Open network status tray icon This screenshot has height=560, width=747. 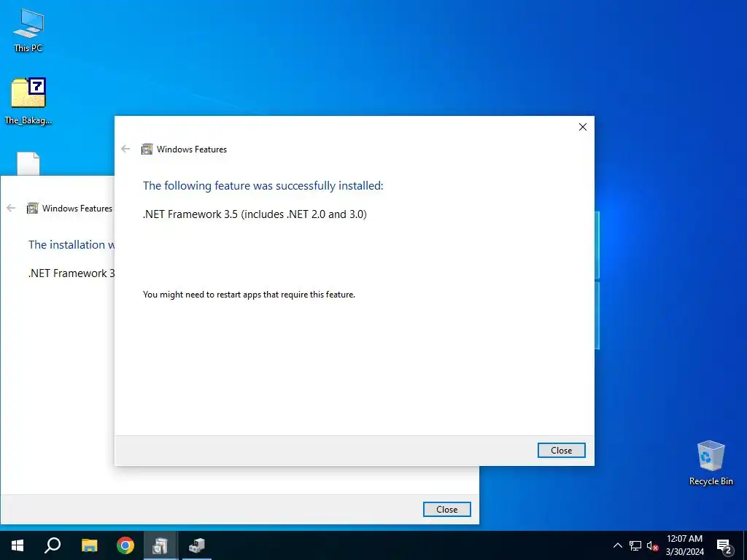pos(635,545)
